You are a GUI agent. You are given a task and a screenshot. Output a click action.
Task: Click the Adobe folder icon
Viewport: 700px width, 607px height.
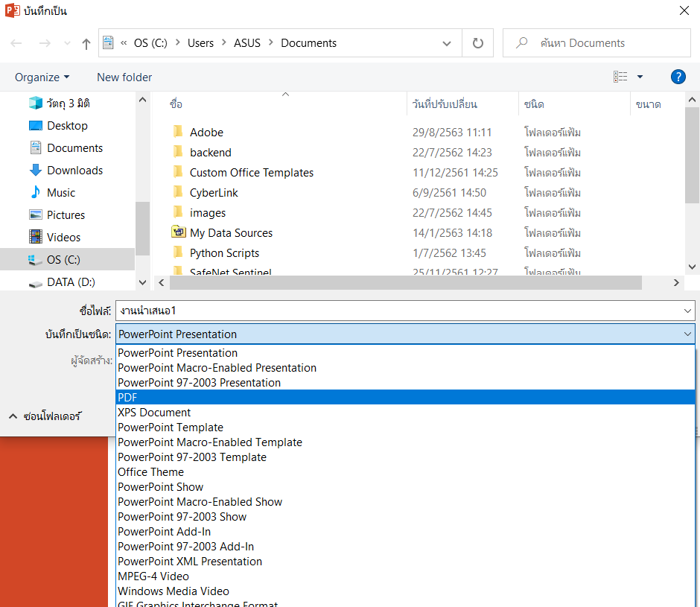click(x=178, y=132)
